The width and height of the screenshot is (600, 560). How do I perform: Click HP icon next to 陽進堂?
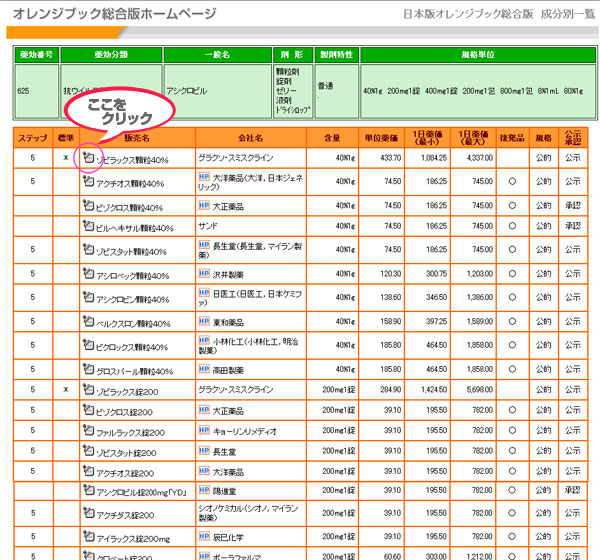point(204,490)
